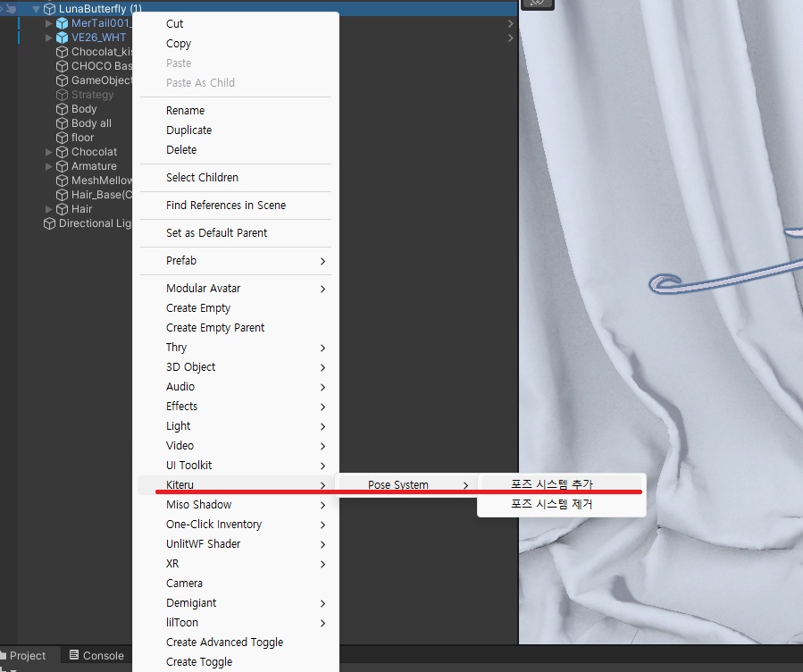The width and height of the screenshot is (803, 672).
Task: Open the Light submenu
Action: pyautogui.click(x=236, y=426)
